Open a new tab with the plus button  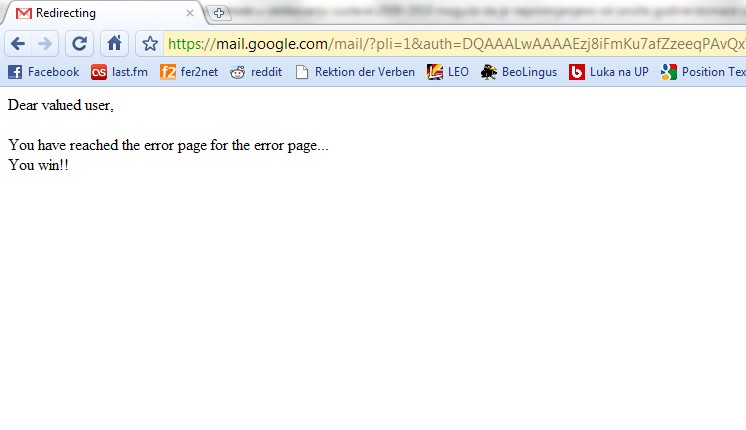219,13
